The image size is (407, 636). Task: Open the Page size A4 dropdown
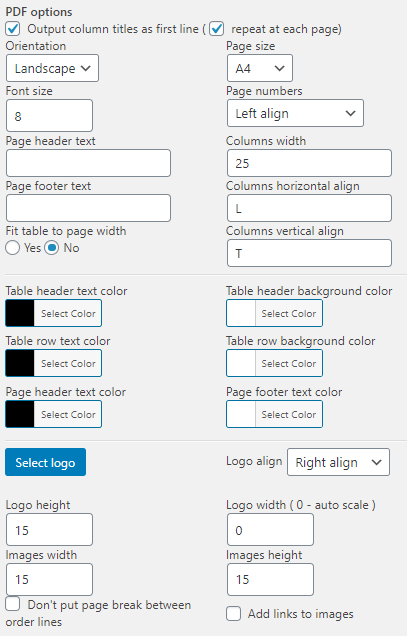coord(260,68)
